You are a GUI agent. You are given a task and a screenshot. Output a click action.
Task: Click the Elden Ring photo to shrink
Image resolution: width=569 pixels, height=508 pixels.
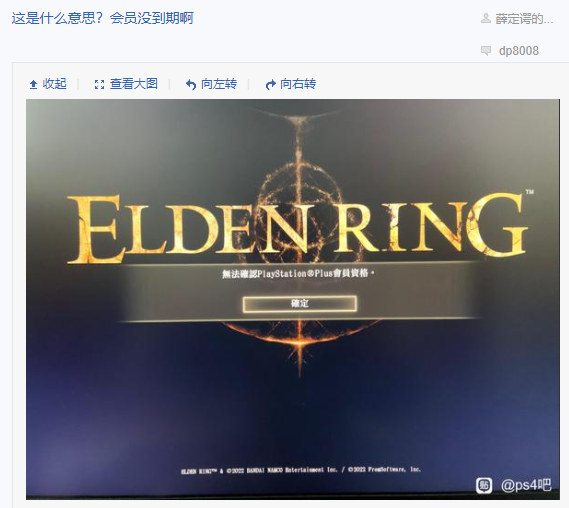[292, 299]
